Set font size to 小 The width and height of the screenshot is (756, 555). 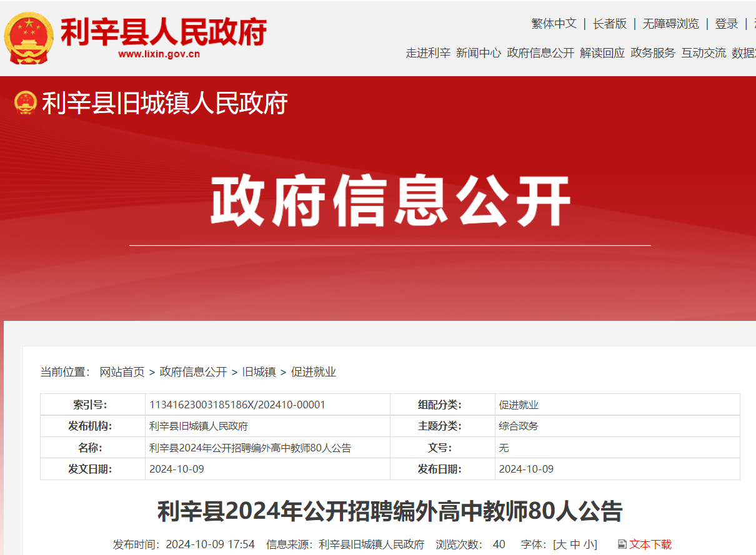[x=589, y=544]
